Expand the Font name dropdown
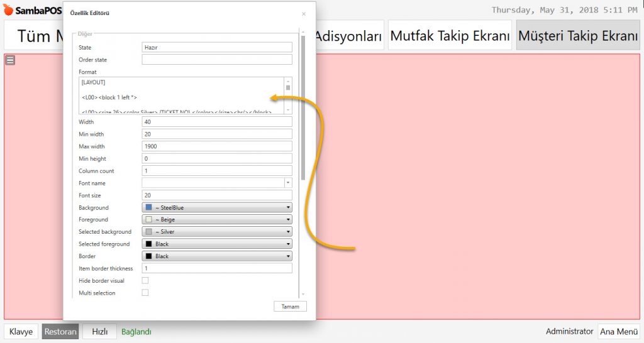 (x=288, y=183)
